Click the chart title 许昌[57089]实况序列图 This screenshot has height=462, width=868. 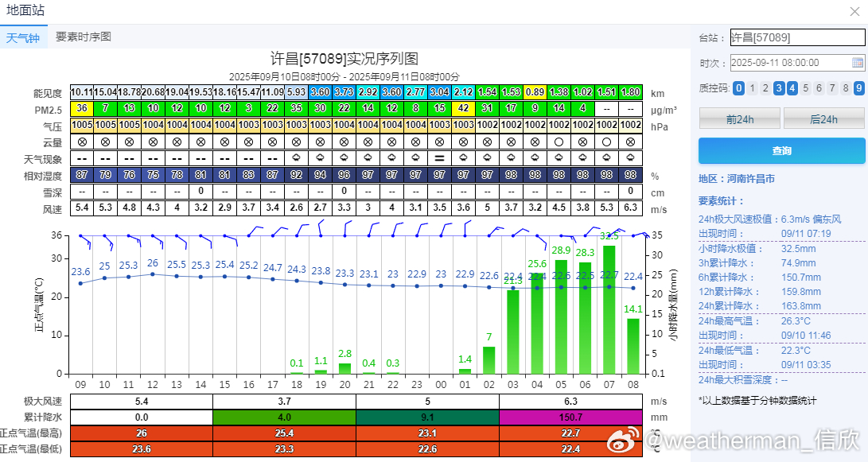click(344, 59)
